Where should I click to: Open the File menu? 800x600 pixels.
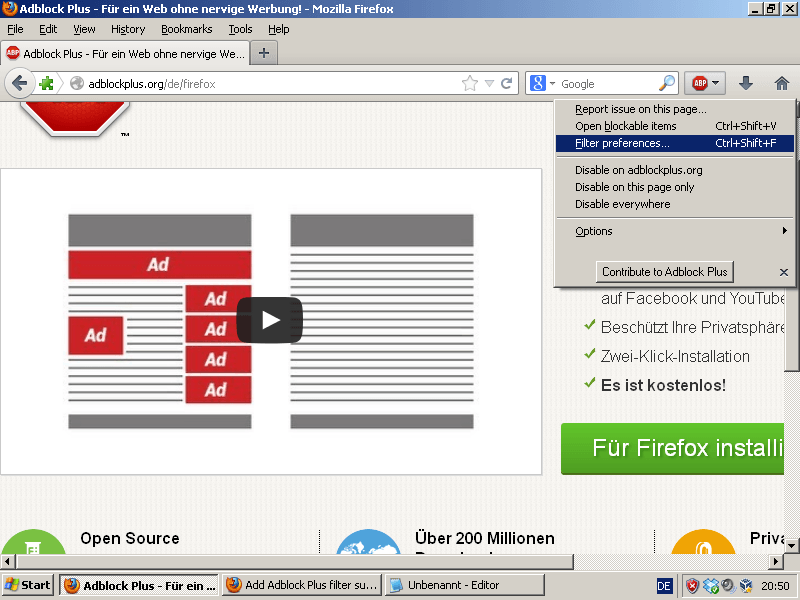[x=15, y=29]
